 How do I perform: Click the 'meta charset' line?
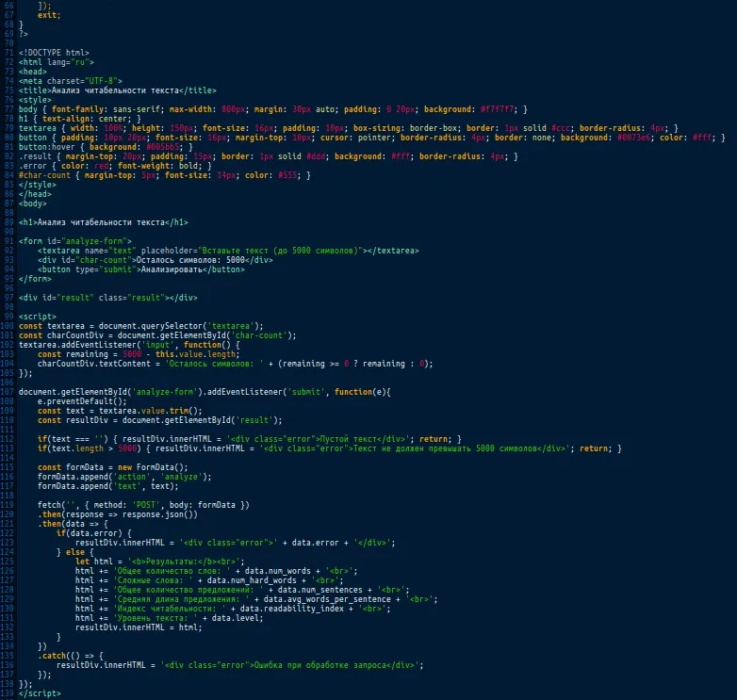click(x=71, y=81)
